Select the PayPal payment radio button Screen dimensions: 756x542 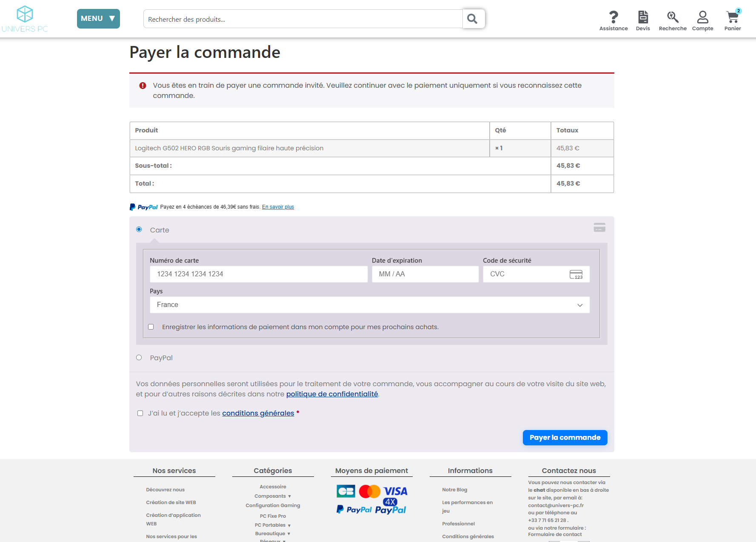click(139, 357)
